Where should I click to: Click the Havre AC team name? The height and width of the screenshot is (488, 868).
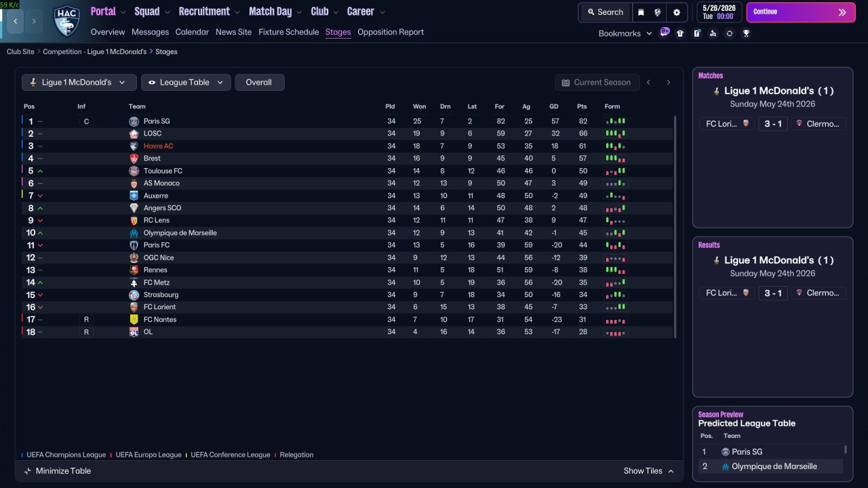coord(159,146)
